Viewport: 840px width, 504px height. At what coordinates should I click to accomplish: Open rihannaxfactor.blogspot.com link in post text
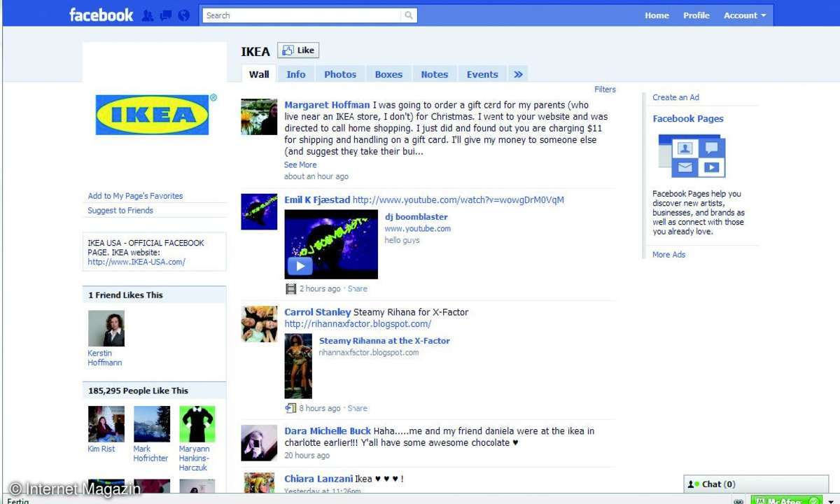tap(358, 324)
